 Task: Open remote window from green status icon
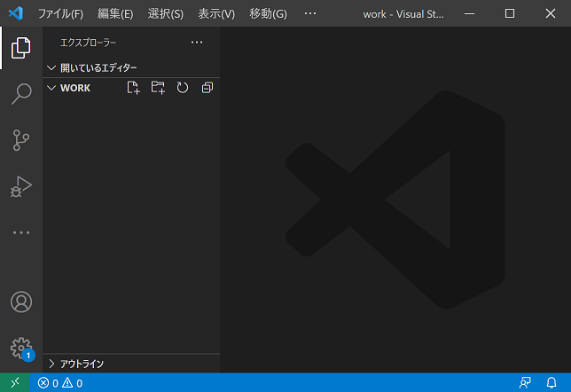15,382
